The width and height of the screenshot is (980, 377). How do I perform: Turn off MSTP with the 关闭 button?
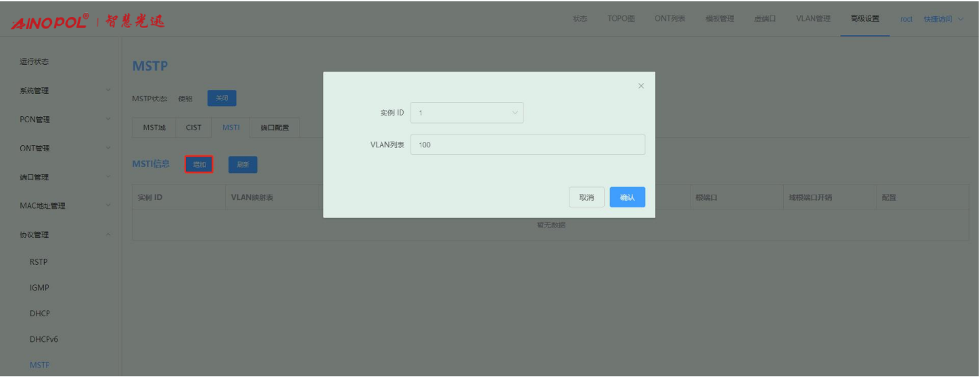222,99
